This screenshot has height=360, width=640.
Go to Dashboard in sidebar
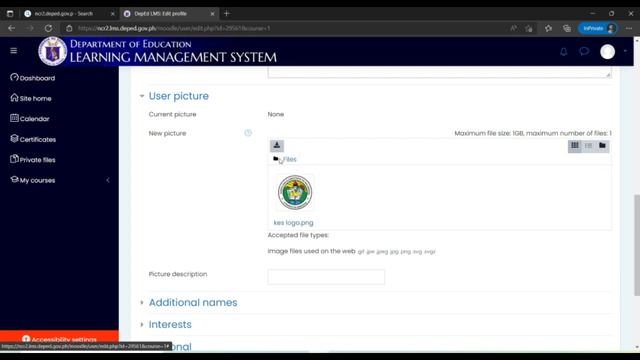pyautogui.click(x=33, y=78)
